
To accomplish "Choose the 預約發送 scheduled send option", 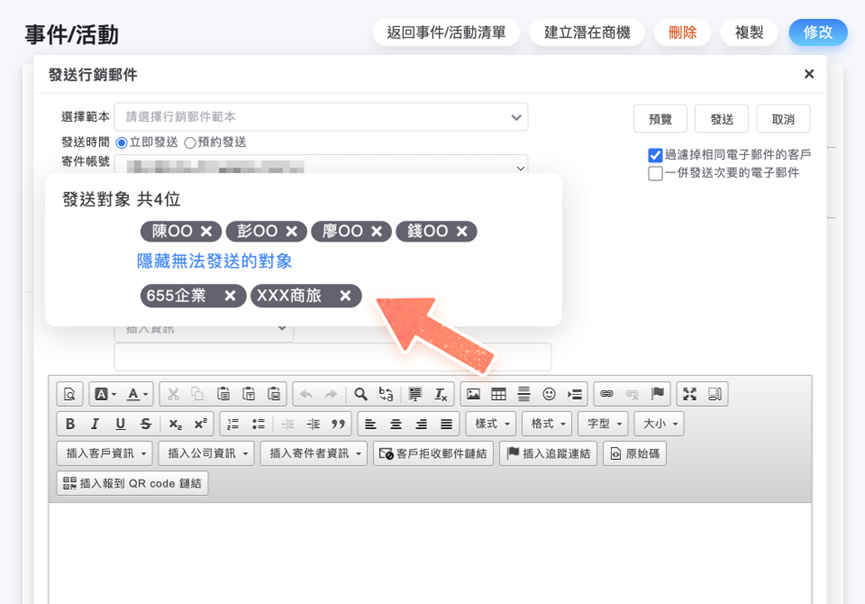I will point(190,143).
